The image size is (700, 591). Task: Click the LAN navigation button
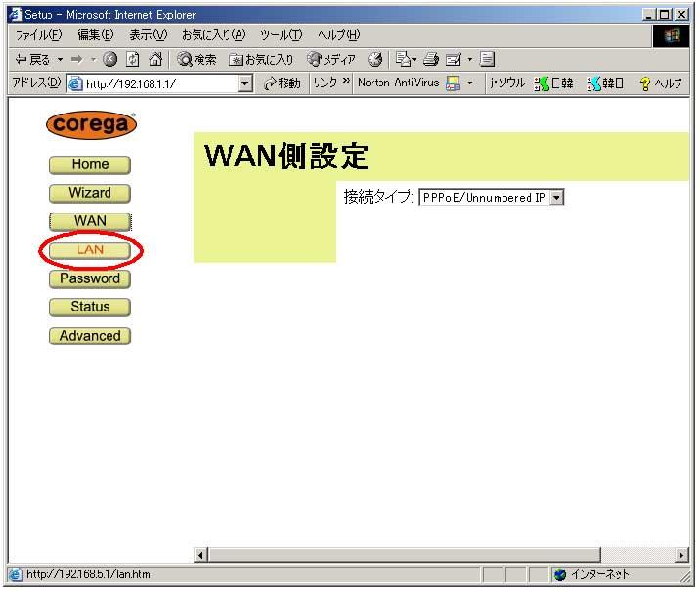click(89, 250)
